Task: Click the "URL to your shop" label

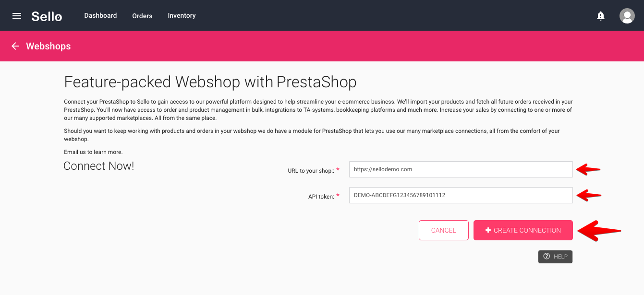Action: (x=311, y=171)
